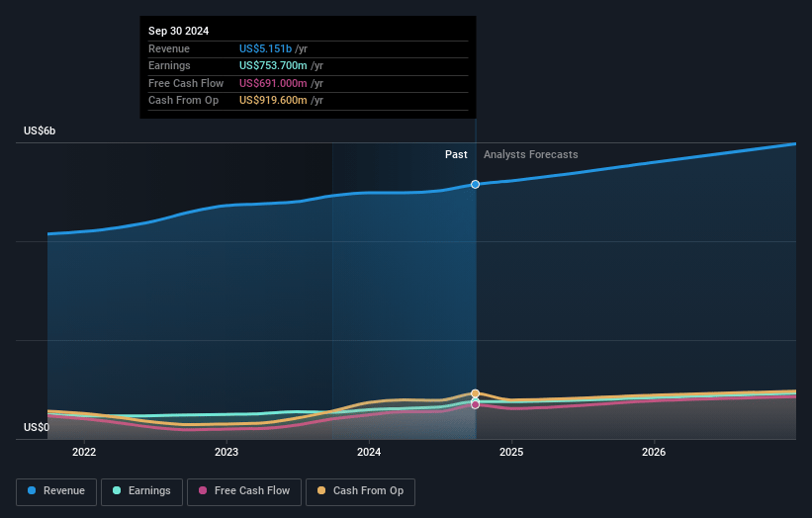This screenshot has width=812, height=518.
Task: Click the Free Cash Flow label in tooltip
Action: tap(186, 83)
